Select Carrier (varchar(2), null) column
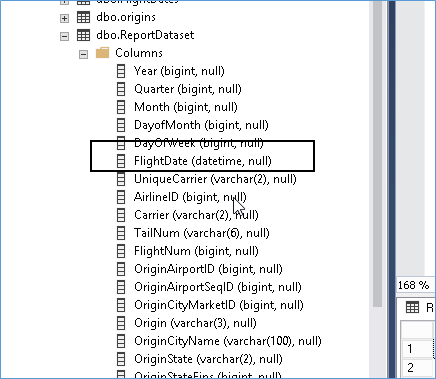Viewport: 436px width, 379px height. point(196,215)
